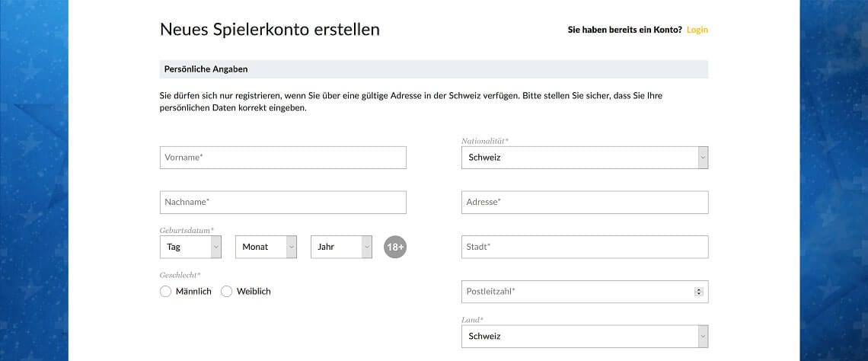The width and height of the screenshot is (868, 361).
Task: Focus the Postleitzahl number field
Action: coord(575,292)
